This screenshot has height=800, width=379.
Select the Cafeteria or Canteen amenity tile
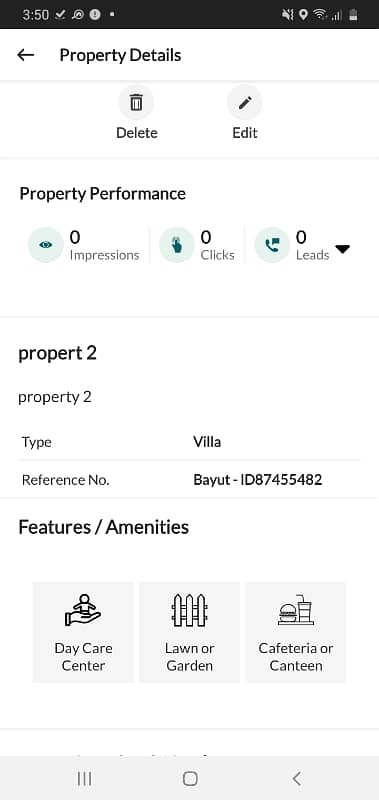(x=296, y=632)
